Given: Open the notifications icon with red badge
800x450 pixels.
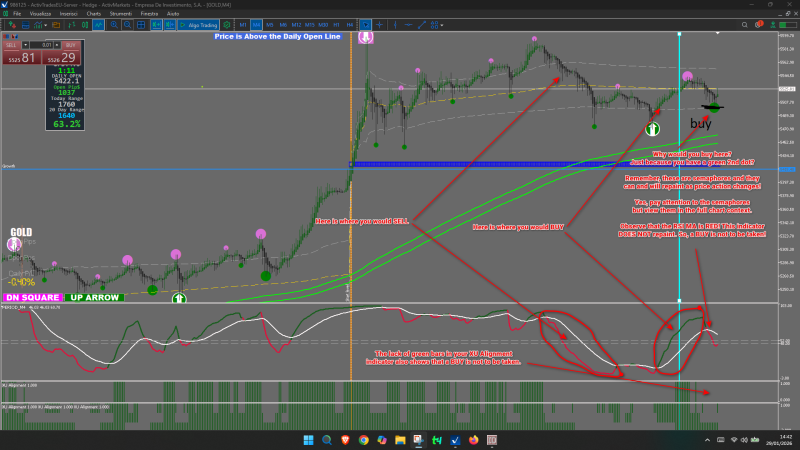Looking at the screenshot, I should (x=759, y=24).
